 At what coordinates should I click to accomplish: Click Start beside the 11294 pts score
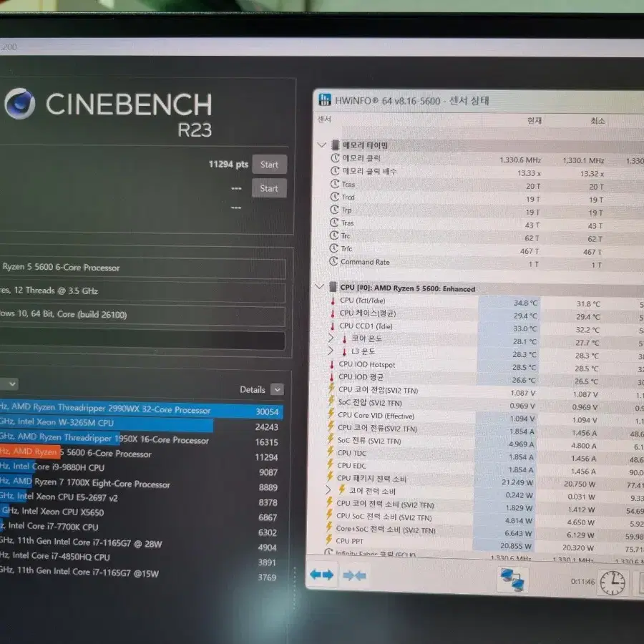pyautogui.click(x=270, y=165)
